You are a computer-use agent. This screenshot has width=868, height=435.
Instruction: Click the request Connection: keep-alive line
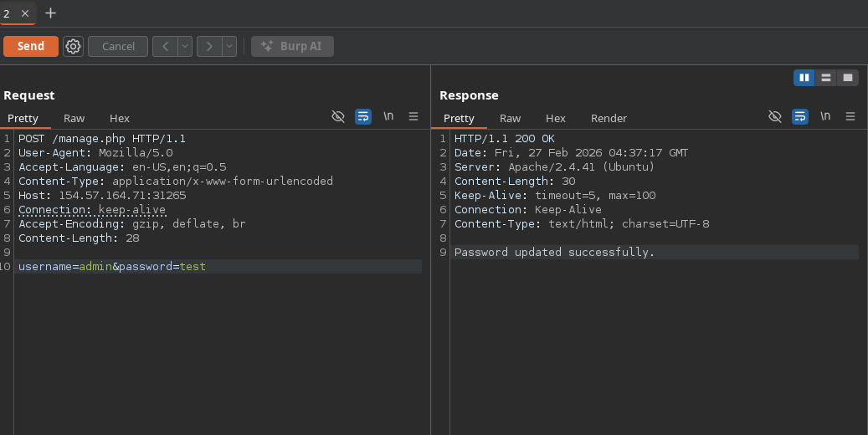(x=92, y=210)
